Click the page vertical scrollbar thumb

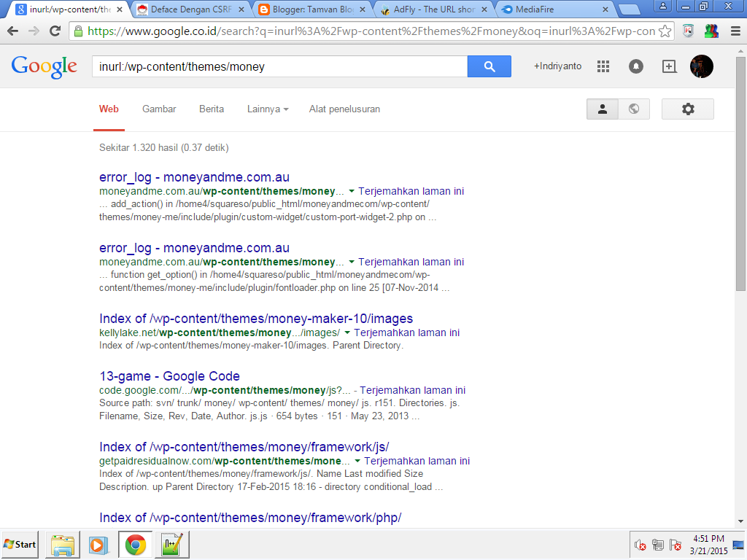(x=740, y=174)
